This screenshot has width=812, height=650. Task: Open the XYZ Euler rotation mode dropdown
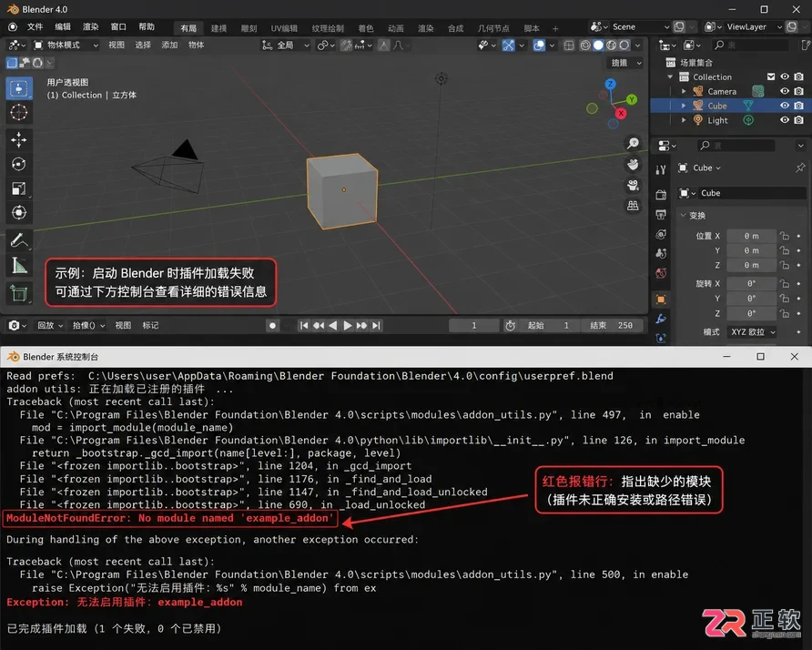point(752,332)
